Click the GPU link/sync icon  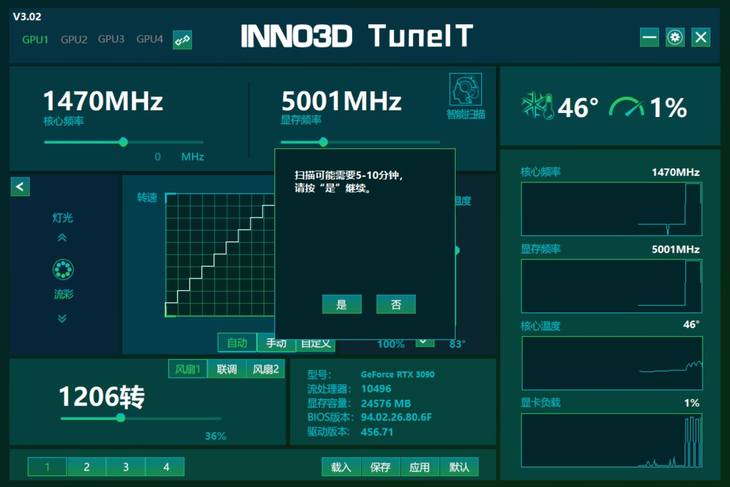(x=182, y=40)
